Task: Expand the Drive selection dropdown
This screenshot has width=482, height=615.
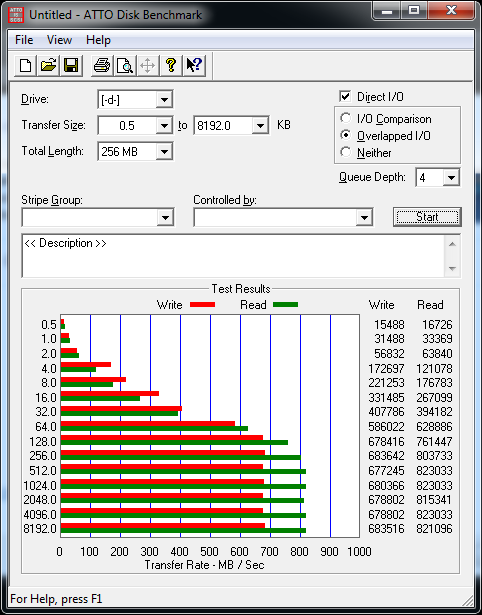Action: coord(164,100)
